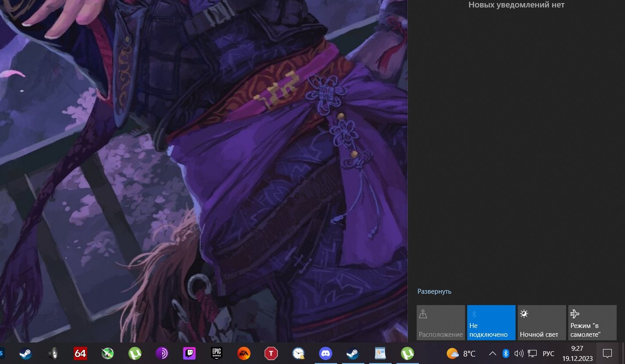625x364 pixels.
Task: Open the РУС input language switcher
Action: click(x=549, y=353)
